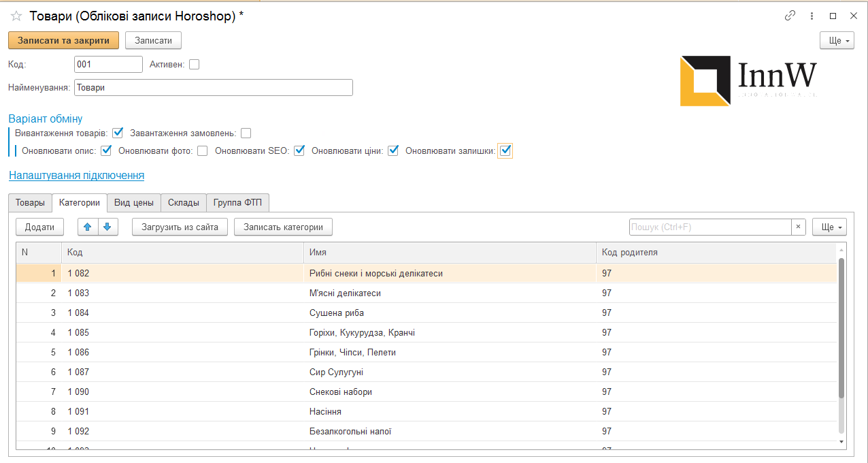Screen dimensions: 868x463
Task: Select the Безалкогольні напої cell
Action: pos(450,431)
